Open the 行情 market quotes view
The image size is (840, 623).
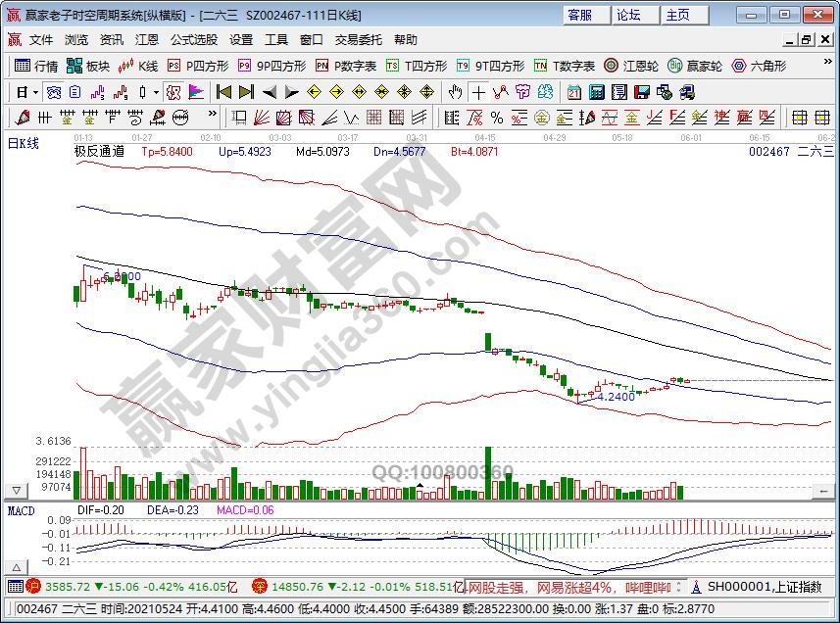tap(36, 67)
